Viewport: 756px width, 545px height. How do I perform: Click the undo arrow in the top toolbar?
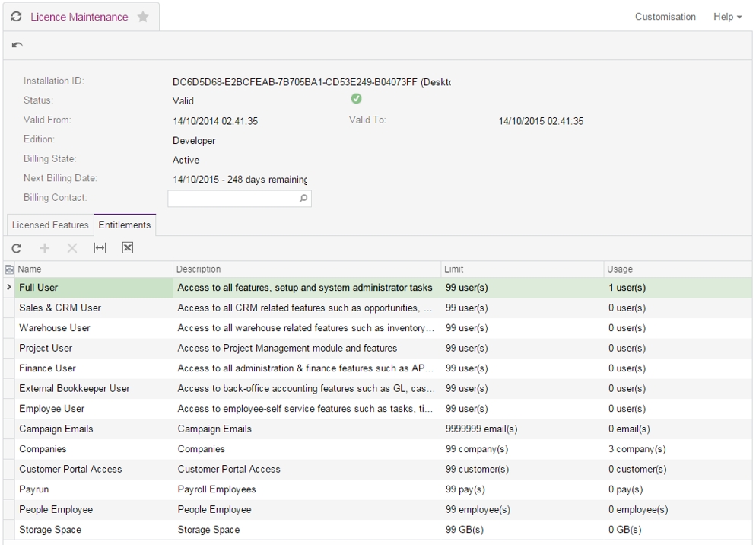[x=17, y=46]
